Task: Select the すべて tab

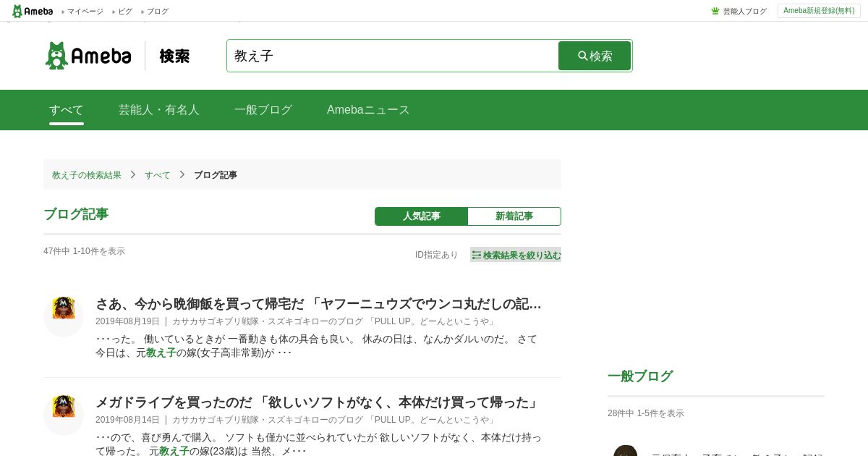Action: (x=67, y=110)
